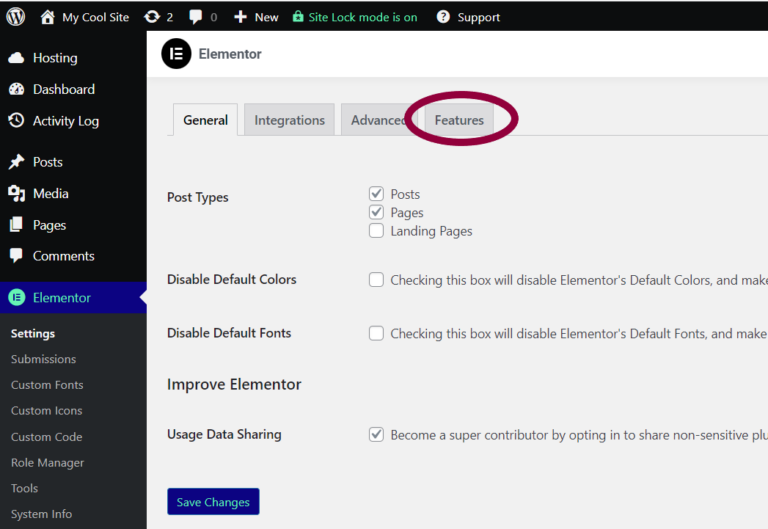Open the updates icon showing 2
Image resolution: width=768 pixels, height=529 pixels.
click(151, 17)
